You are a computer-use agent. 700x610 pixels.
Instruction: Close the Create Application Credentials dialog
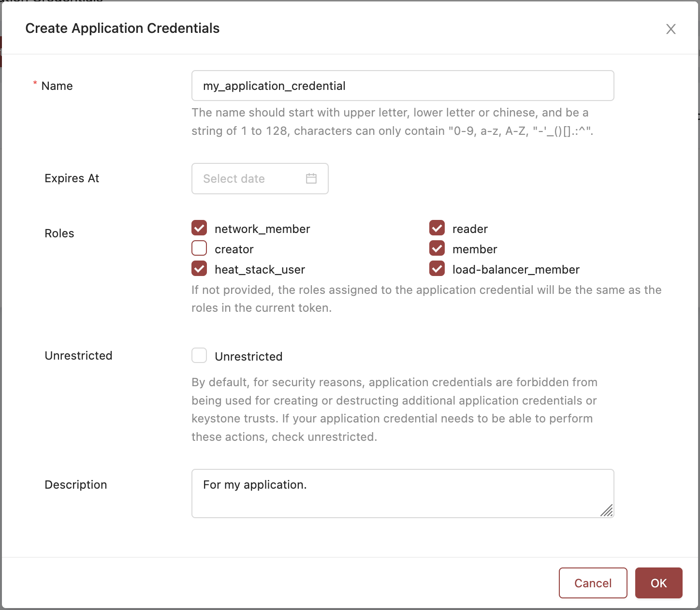(x=671, y=29)
